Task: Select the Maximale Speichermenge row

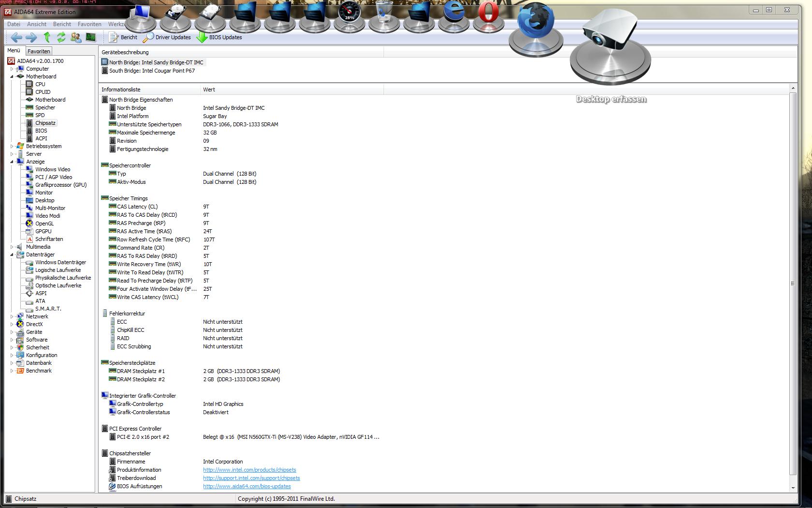Action: coord(146,133)
